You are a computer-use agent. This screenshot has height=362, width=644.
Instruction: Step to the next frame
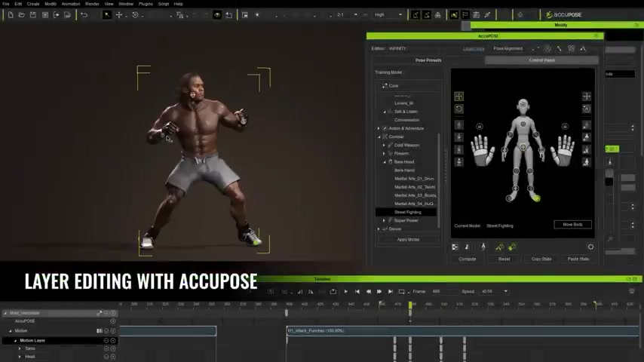[x=379, y=291]
